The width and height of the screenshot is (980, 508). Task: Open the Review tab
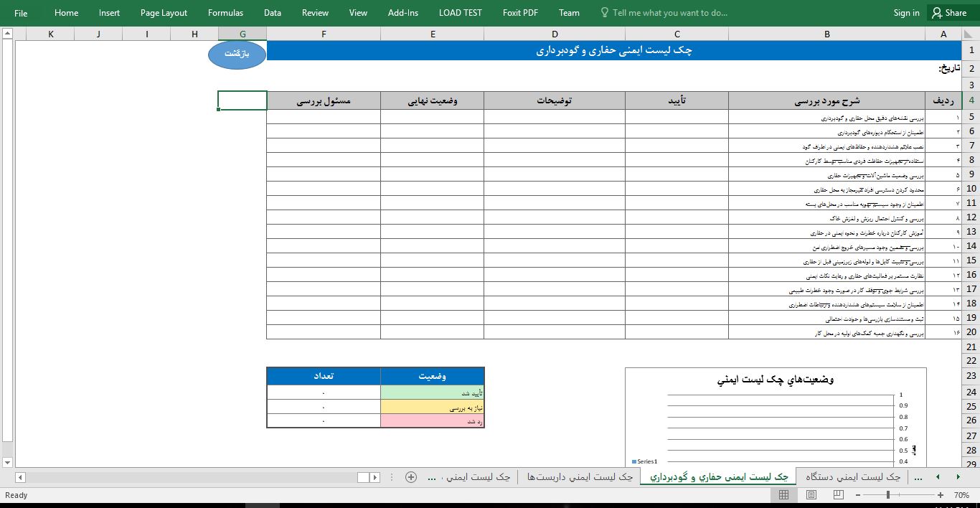tap(315, 13)
